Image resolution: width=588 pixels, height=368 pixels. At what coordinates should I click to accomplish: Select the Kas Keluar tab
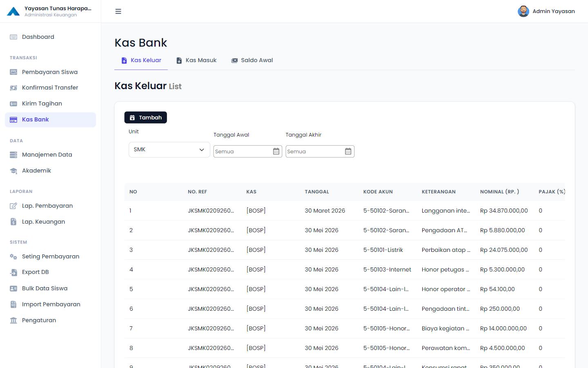click(x=141, y=61)
